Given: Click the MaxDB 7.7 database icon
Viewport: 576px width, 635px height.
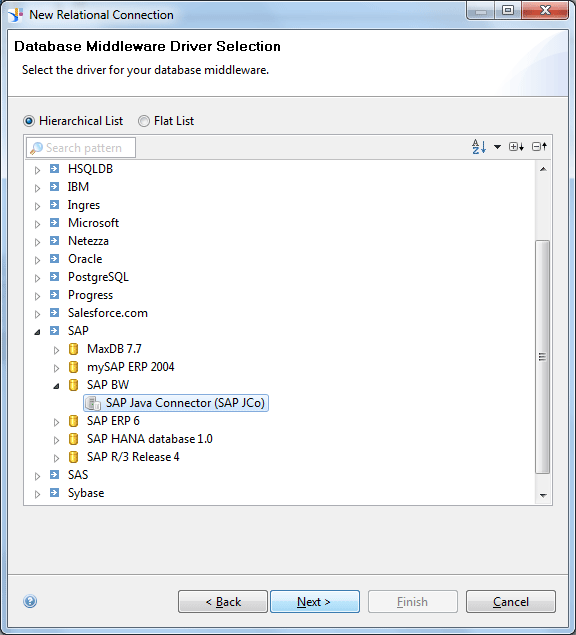Looking at the screenshot, I should coord(73,349).
